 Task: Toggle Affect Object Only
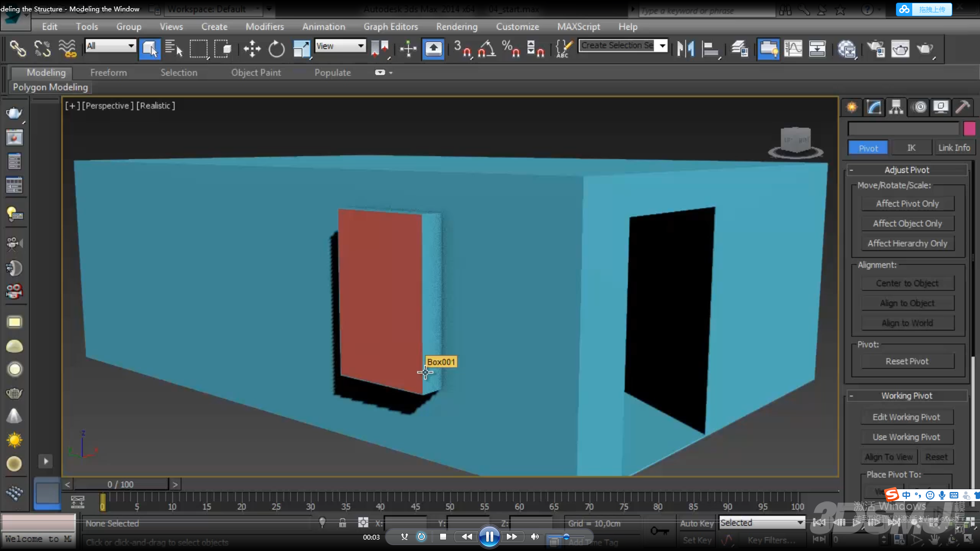coord(907,224)
